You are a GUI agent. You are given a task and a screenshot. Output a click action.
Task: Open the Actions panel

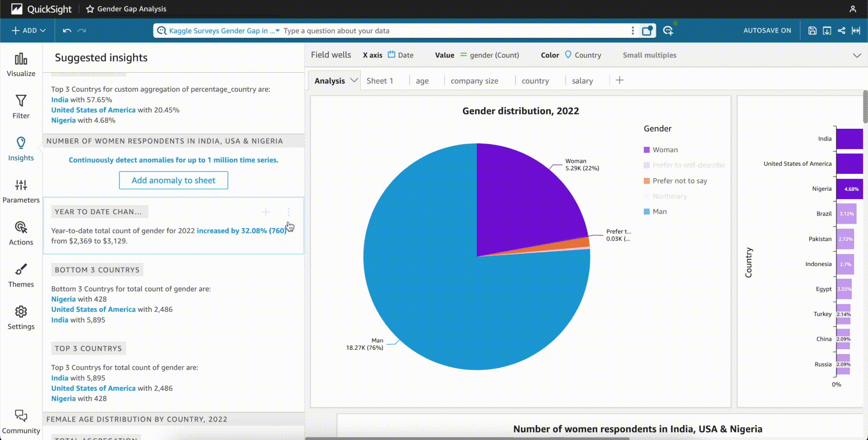click(21, 234)
